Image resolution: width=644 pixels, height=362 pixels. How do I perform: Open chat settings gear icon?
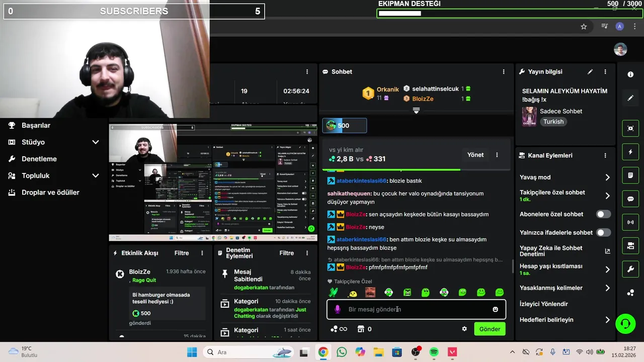[x=464, y=329]
